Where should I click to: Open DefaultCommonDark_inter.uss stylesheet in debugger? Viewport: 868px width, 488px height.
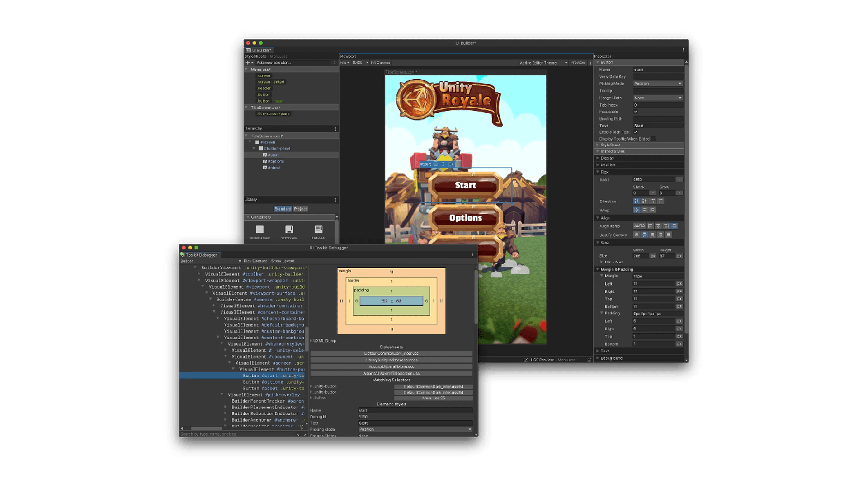[x=392, y=354]
